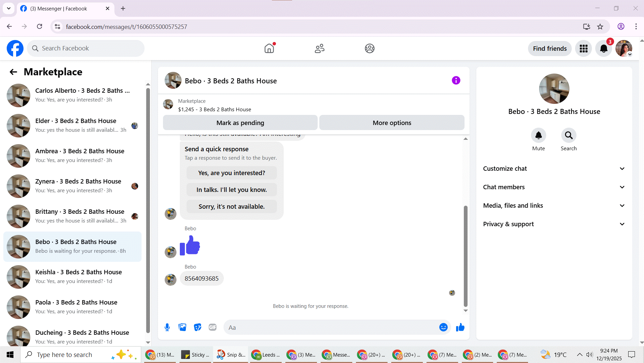Open the Groups icon in top navigation
Screen dimensions: 644x363
coord(370,48)
